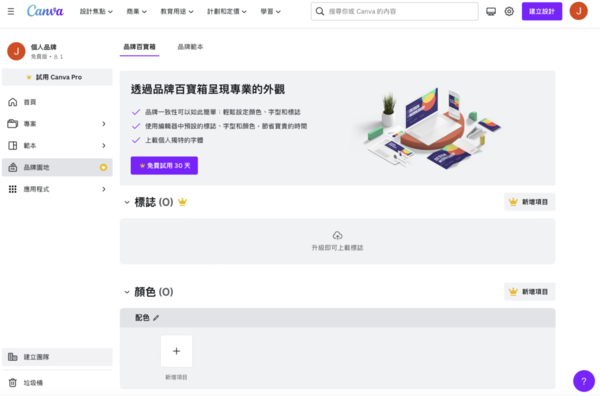Click the search magnifier icon
Screen dimensions: 600x396
pos(320,11)
